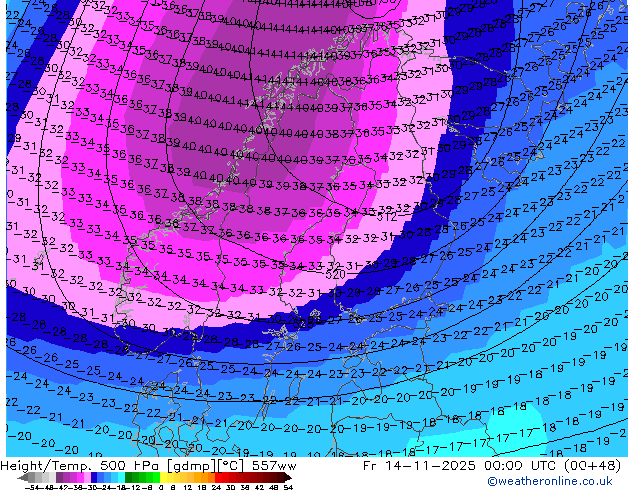Pick the yellow swatch in the temperature legend
Screen dimensions: 634x490
click(164, 478)
